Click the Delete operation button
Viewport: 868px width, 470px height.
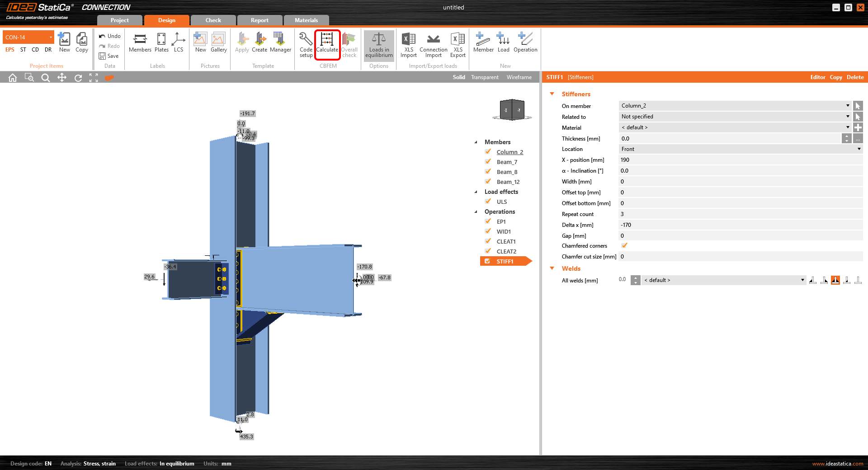[855, 77]
